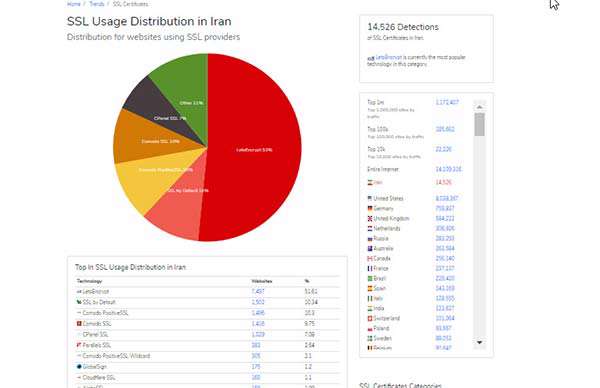Image resolution: width=600 pixels, height=388 pixels.
Task: Open the Comodo PositiveSSL Wildcard link
Action: tap(116, 355)
